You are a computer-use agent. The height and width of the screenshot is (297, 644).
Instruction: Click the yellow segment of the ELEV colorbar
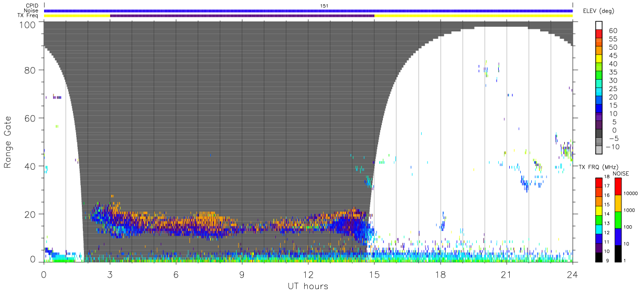(599, 60)
